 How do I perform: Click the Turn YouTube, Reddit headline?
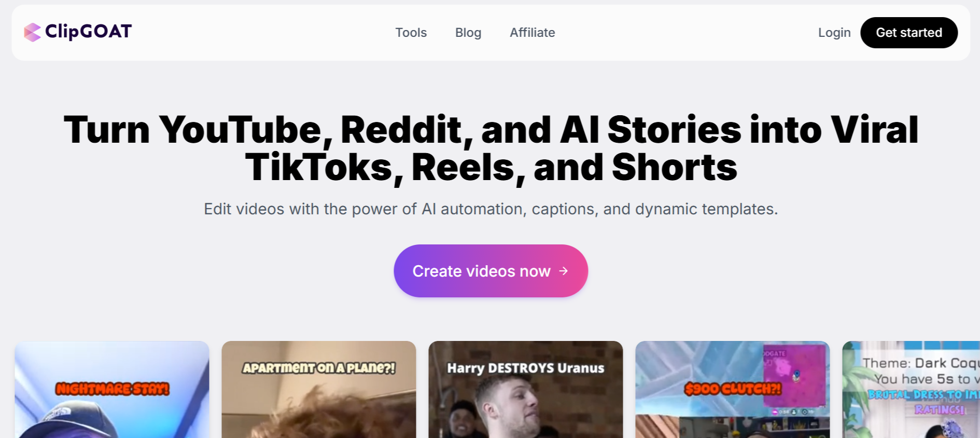[491, 148]
